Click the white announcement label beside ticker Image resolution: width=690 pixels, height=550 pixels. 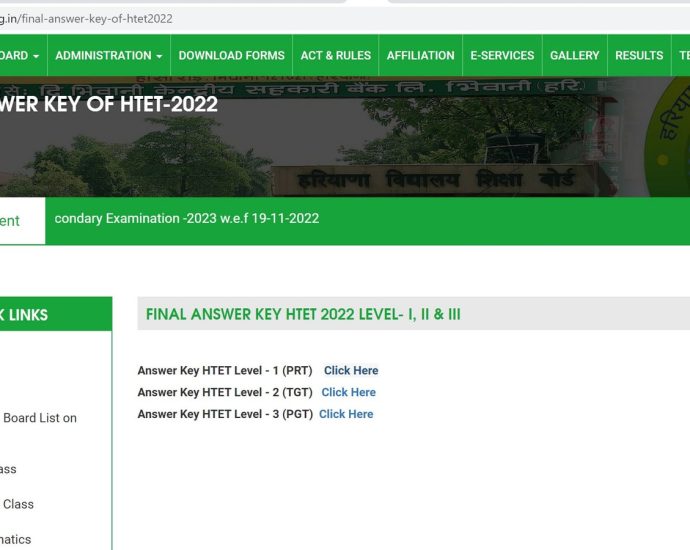pos(20,221)
